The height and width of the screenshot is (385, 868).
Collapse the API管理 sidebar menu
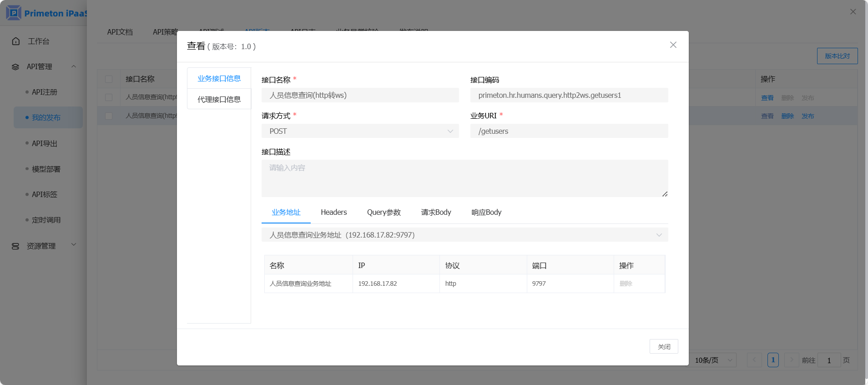(x=74, y=66)
